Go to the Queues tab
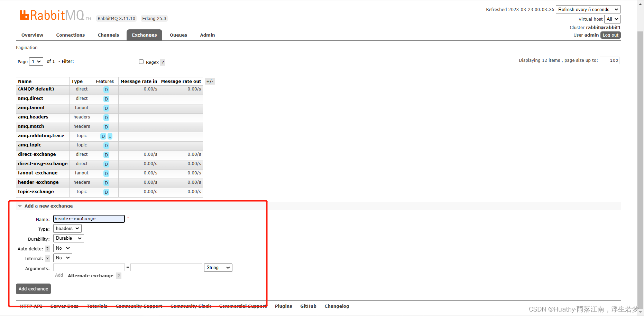This screenshot has height=316, width=644. click(178, 35)
